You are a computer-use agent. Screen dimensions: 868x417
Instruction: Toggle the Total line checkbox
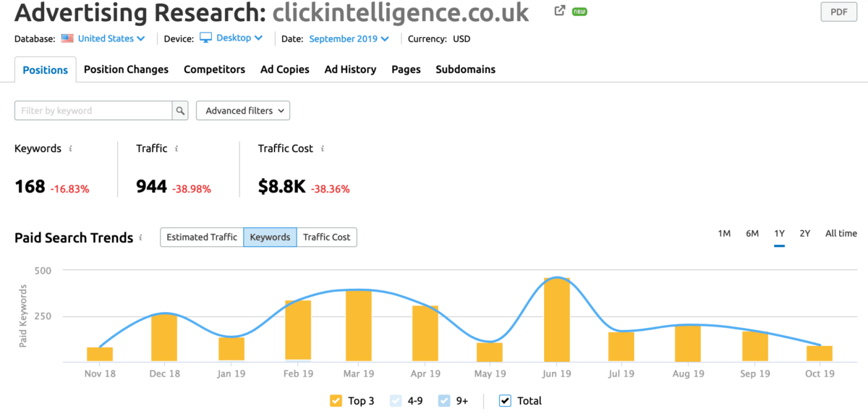505,400
